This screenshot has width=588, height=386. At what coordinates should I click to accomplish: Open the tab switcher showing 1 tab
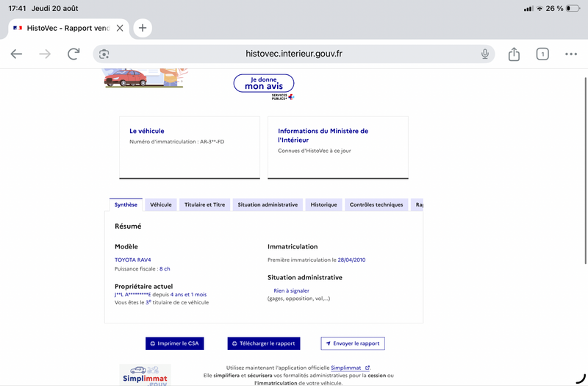pos(542,54)
